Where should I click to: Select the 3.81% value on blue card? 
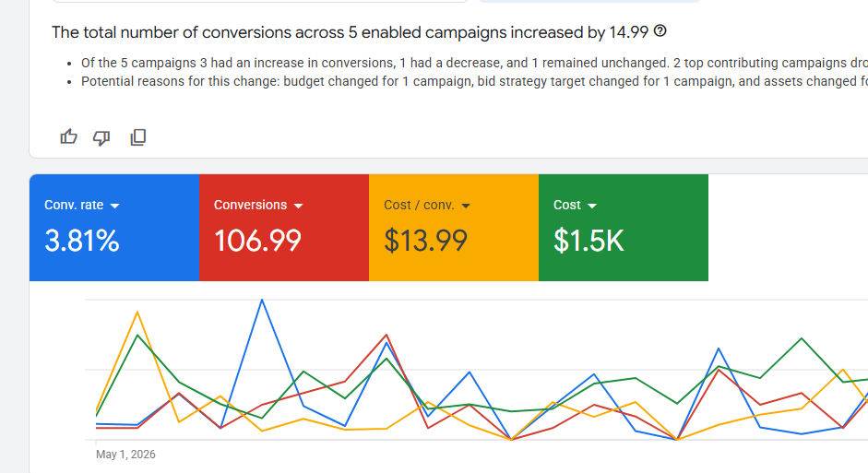pyautogui.click(x=82, y=241)
